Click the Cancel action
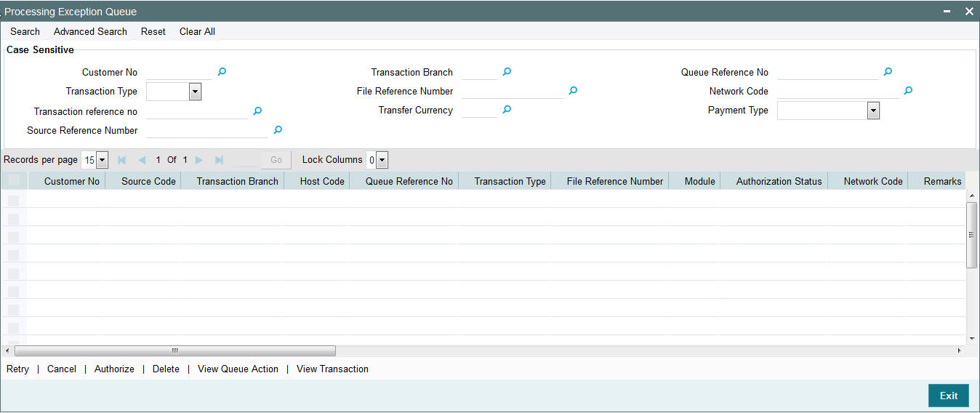Viewport: 980px width, 413px height. point(62,369)
